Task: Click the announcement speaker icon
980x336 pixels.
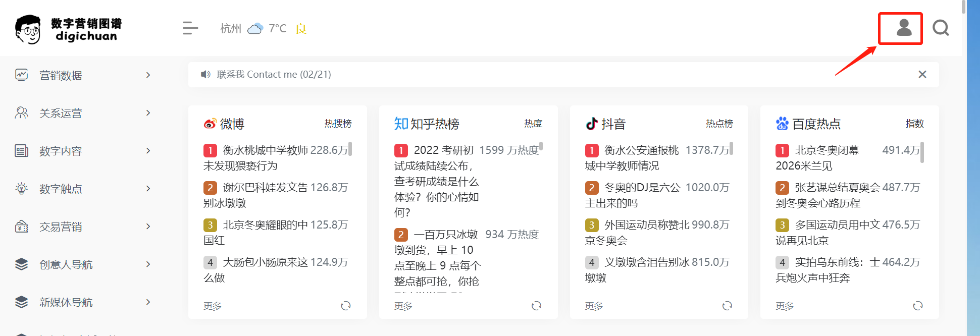Action: [x=205, y=75]
